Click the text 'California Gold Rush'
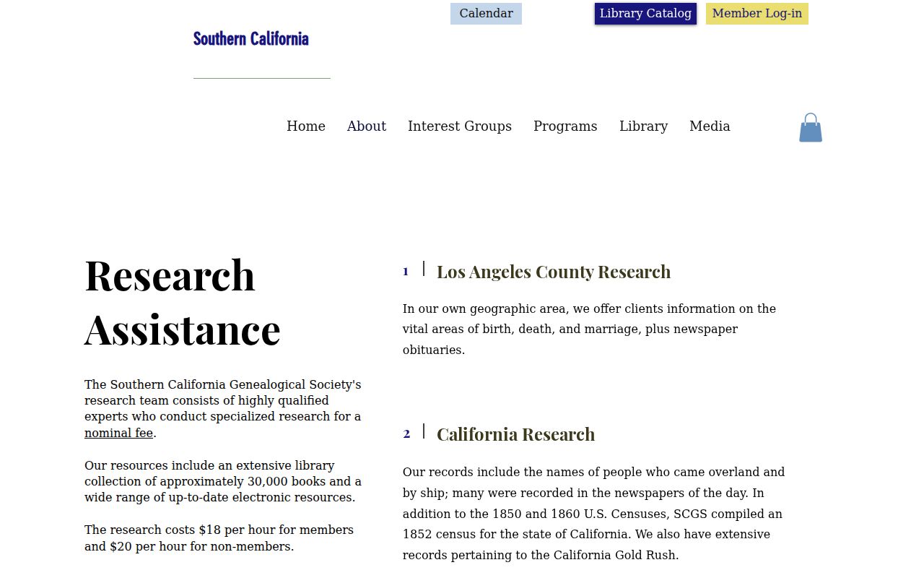Viewport: 924px width, 578px height. coord(615,556)
